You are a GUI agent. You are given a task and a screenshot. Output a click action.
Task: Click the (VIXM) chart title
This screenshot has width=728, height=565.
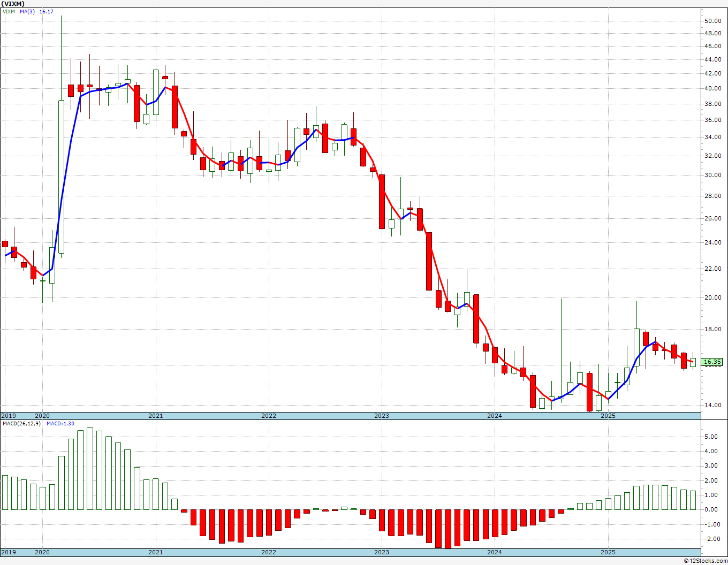(x=12, y=4)
